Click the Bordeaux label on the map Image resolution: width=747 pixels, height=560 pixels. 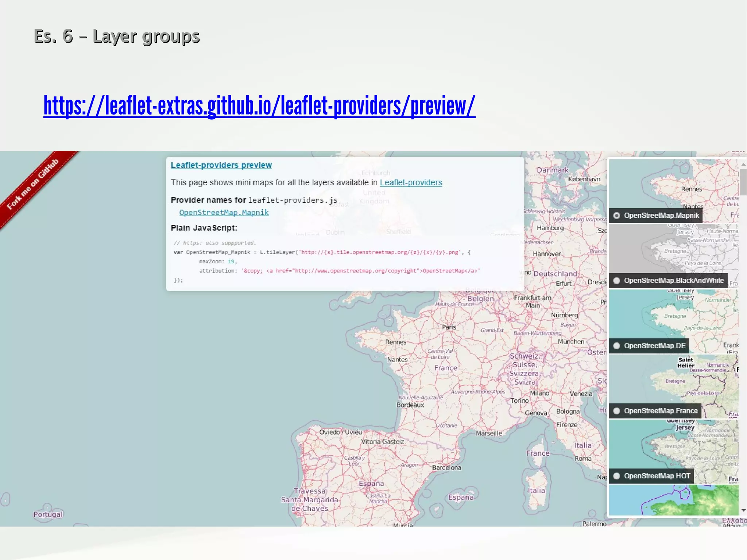point(410,405)
